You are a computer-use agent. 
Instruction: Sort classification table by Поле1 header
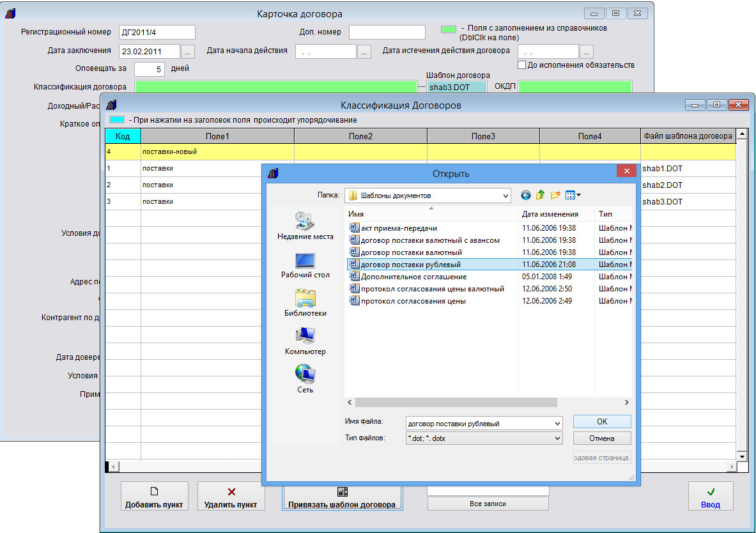(x=217, y=137)
